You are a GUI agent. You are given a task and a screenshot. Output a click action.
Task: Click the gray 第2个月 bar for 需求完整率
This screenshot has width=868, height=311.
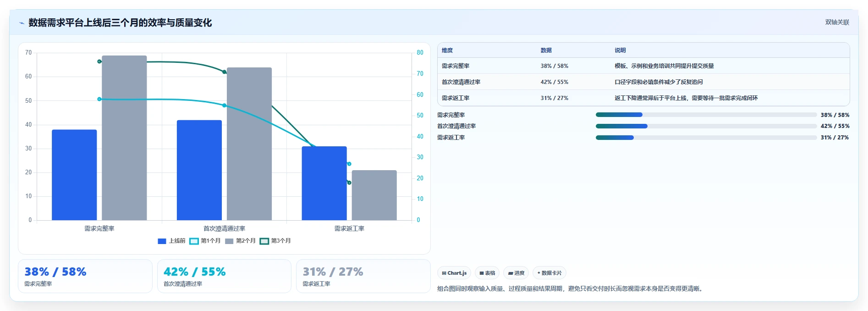pyautogui.click(x=124, y=138)
